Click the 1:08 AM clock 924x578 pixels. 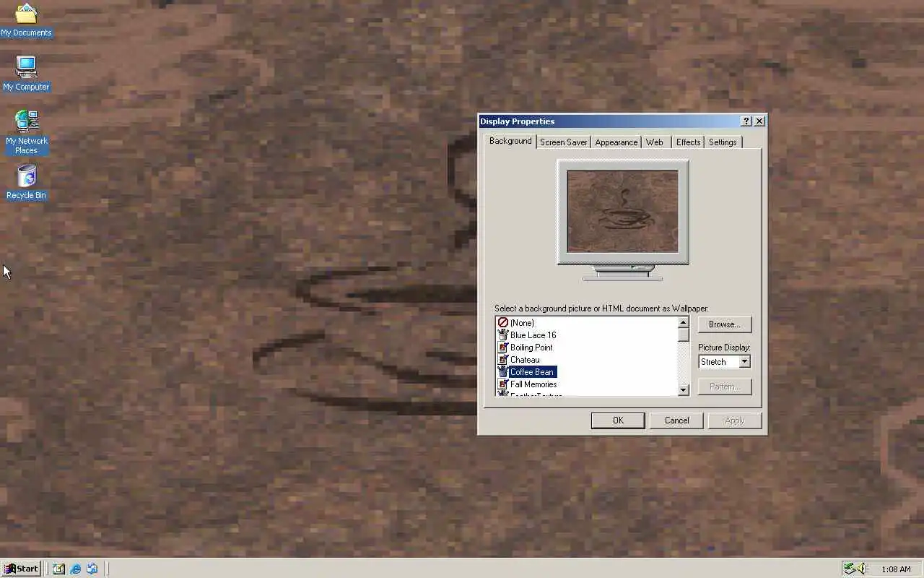(896, 569)
